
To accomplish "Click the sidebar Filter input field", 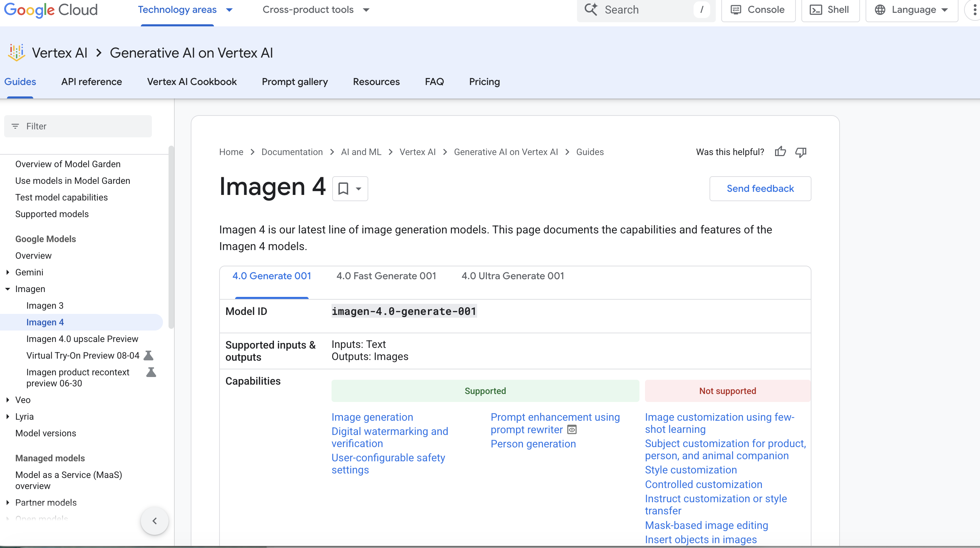I will (x=78, y=126).
